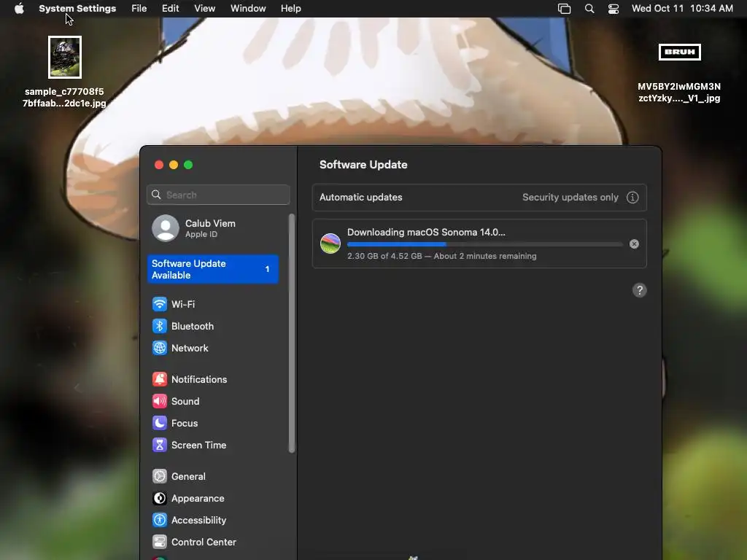Open Notifications settings label

[x=199, y=379]
